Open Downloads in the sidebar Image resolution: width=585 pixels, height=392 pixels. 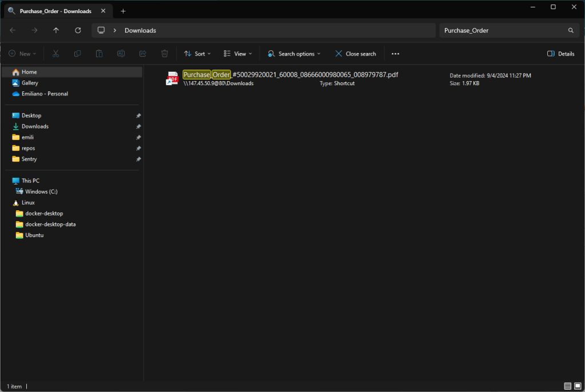(x=35, y=126)
